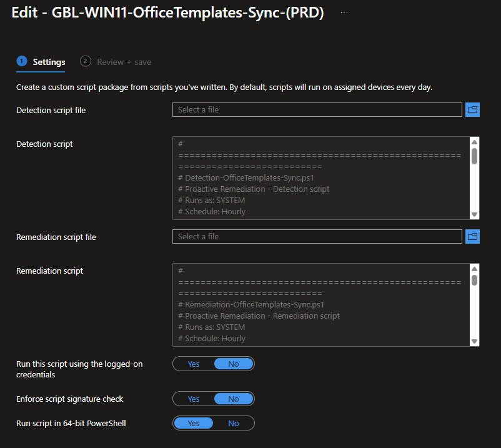Switch to the Review + save tab
The image size is (501, 448).
(x=124, y=62)
